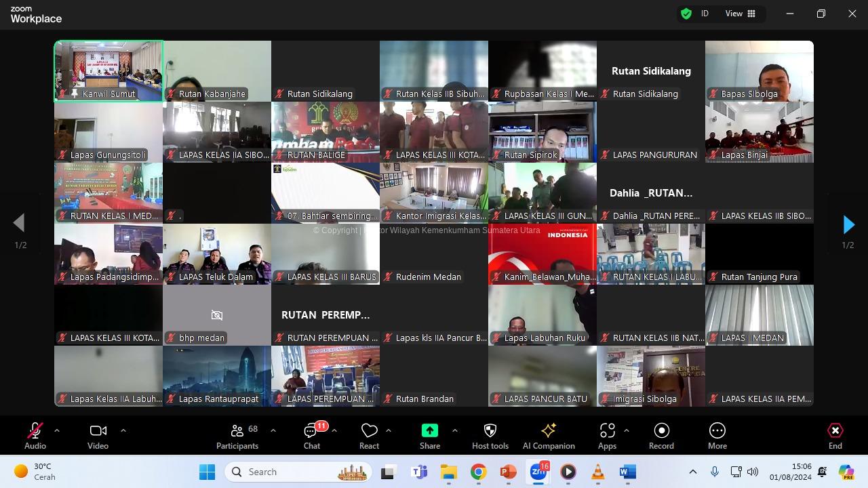Open Task View on taskbar

(x=388, y=472)
